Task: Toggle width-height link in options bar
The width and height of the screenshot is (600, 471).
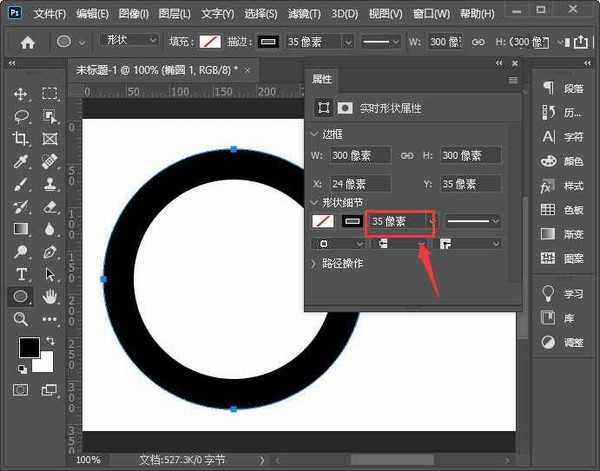Action: pyautogui.click(x=478, y=42)
